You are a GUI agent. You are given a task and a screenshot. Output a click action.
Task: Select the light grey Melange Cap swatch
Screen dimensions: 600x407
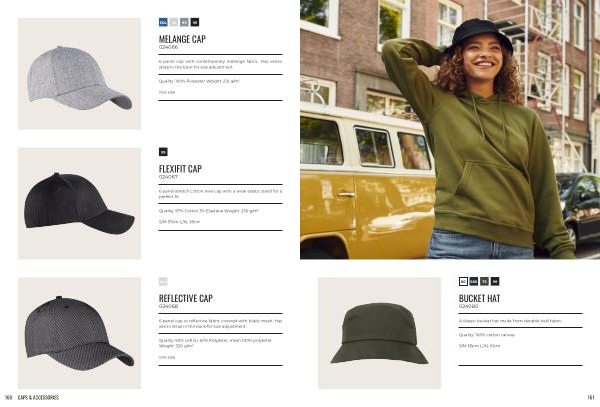(174, 22)
